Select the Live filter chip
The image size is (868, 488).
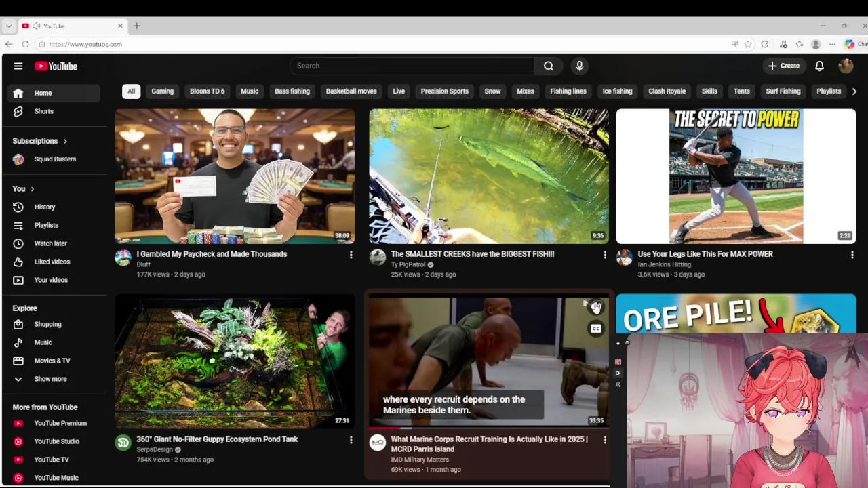(399, 91)
